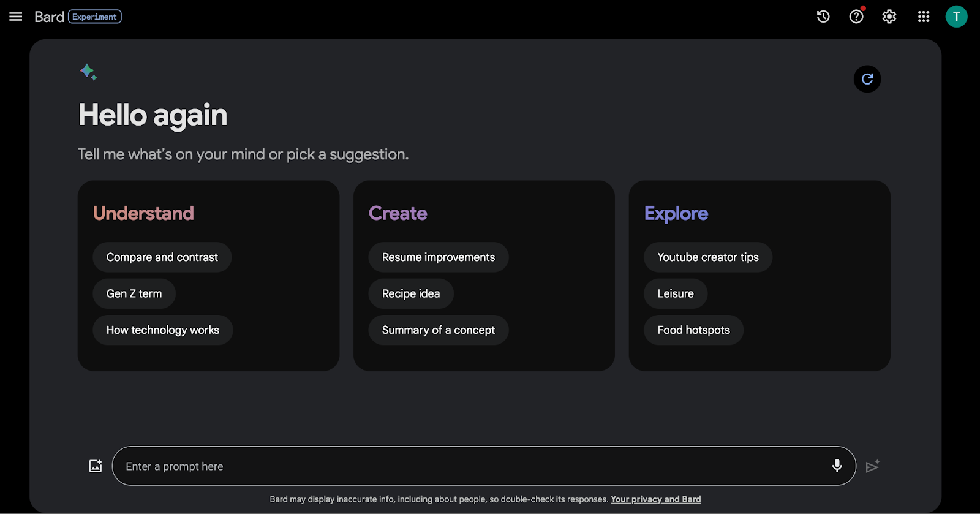
Task: Select the 'Youtube creator tips' suggestion
Action: (x=707, y=257)
